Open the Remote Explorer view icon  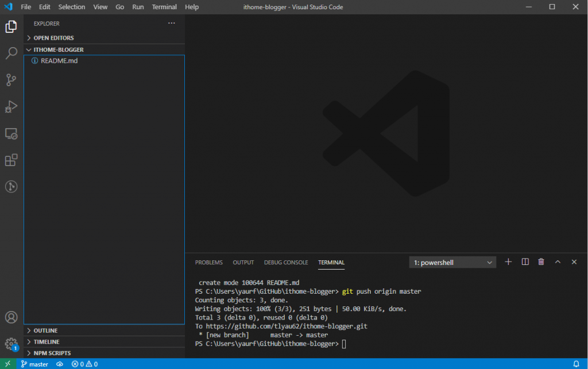(x=11, y=134)
